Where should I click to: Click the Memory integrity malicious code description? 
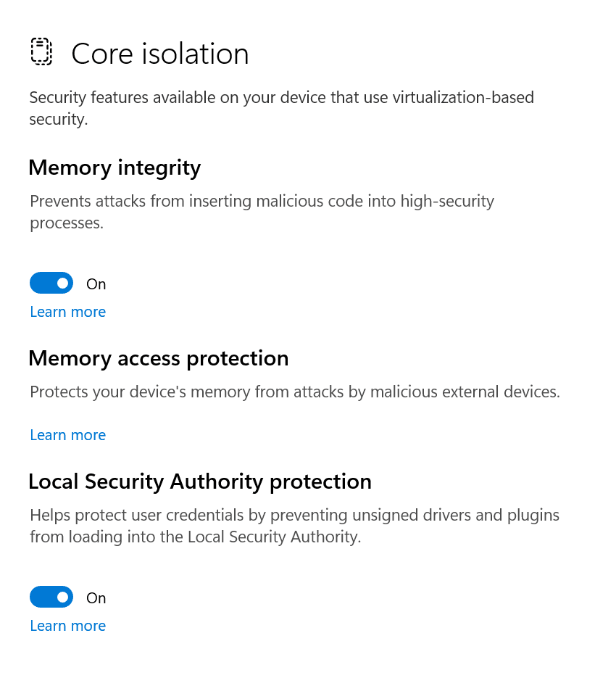(x=262, y=212)
